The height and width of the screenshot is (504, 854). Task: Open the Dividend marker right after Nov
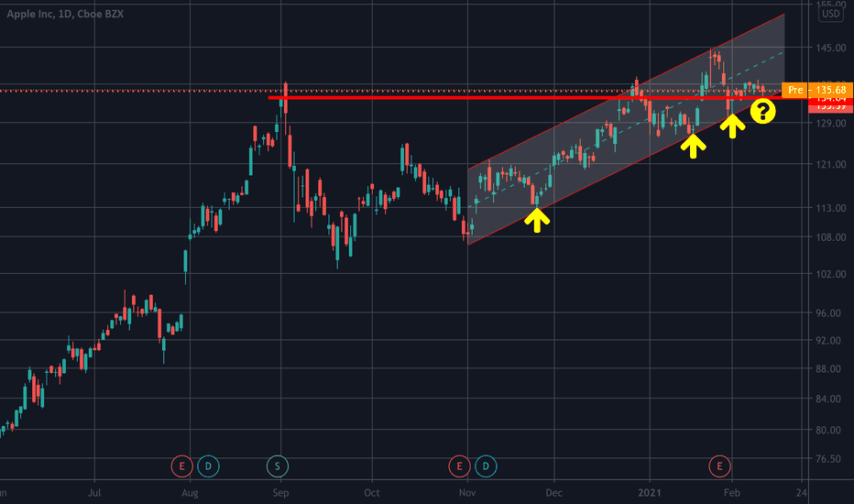486,466
